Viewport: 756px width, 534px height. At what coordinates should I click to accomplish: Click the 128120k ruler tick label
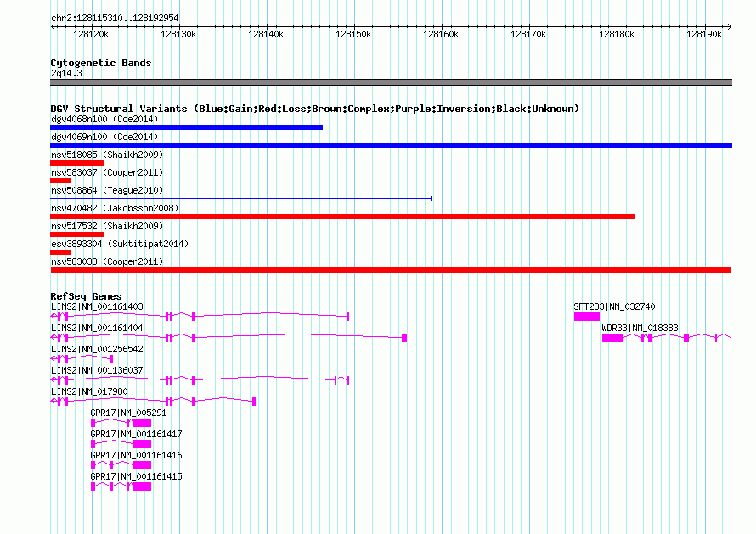pos(91,34)
